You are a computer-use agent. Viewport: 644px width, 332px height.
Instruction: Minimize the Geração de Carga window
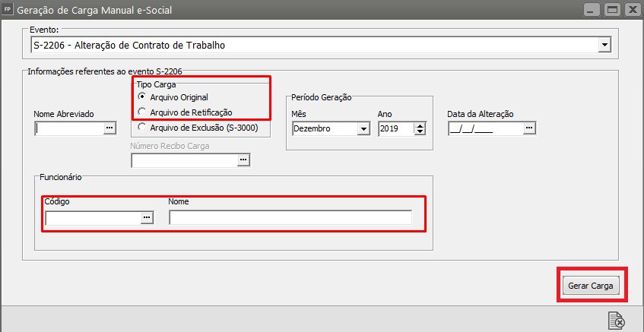click(x=592, y=11)
